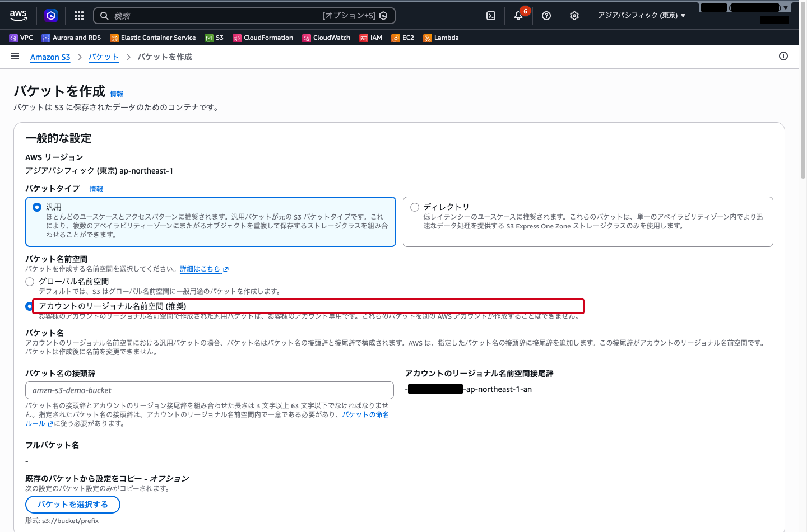Open the CloudWatch favorites shortcut

click(326, 38)
